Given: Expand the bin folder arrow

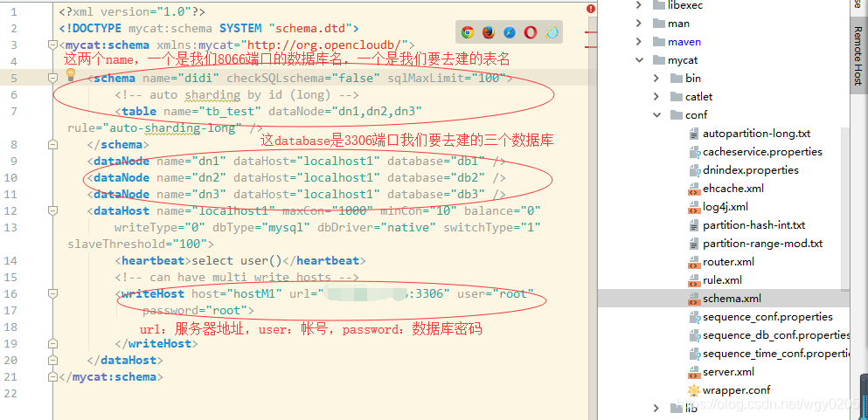Looking at the screenshot, I should point(656,78).
